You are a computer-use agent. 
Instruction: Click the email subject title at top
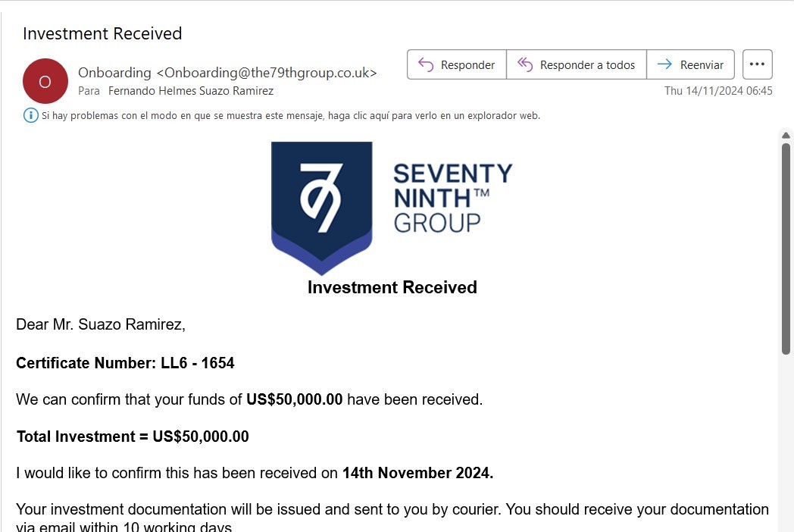[x=102, y=33]
